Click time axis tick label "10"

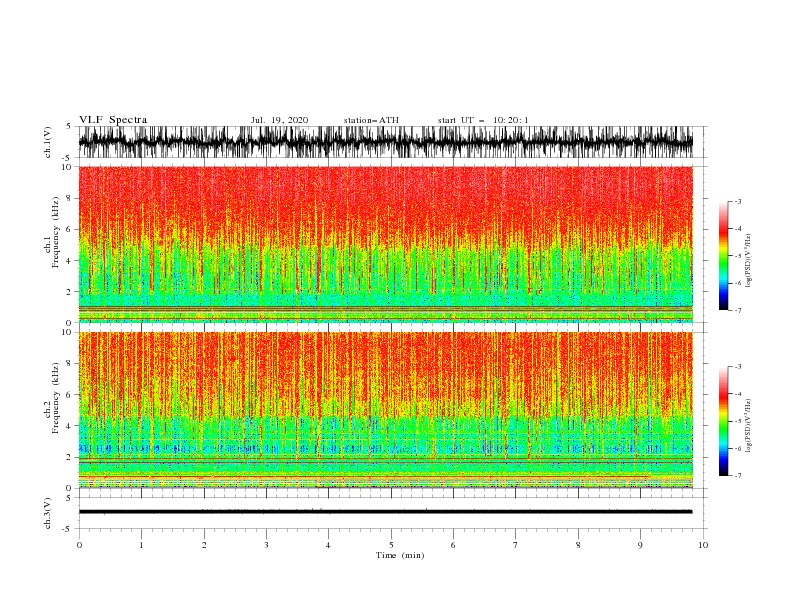click(703, 545)
